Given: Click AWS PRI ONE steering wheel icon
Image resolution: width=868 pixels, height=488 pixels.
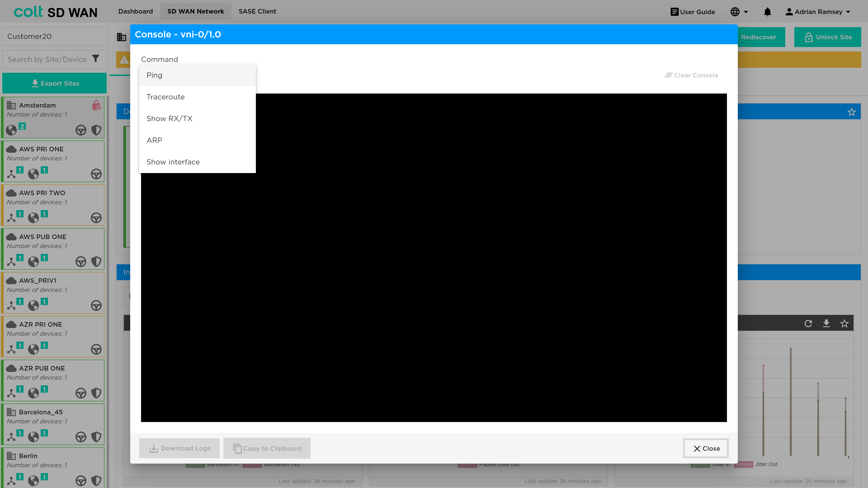Looking at the screenshot, I should (x=96, y=174).
